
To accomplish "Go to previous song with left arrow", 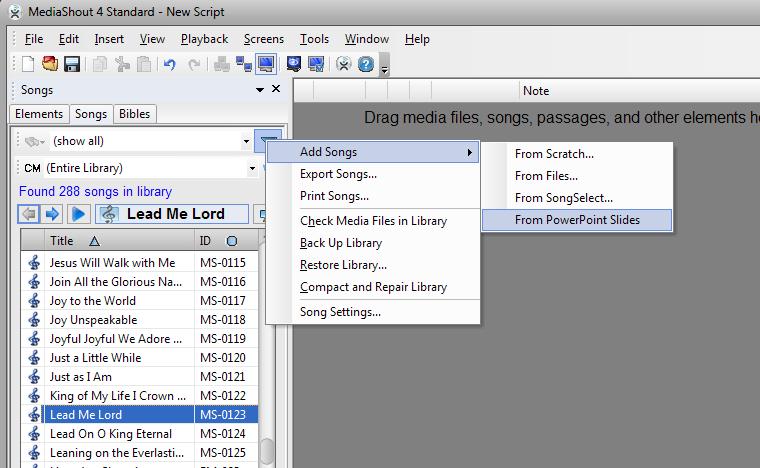I will [x=29, y=214].
